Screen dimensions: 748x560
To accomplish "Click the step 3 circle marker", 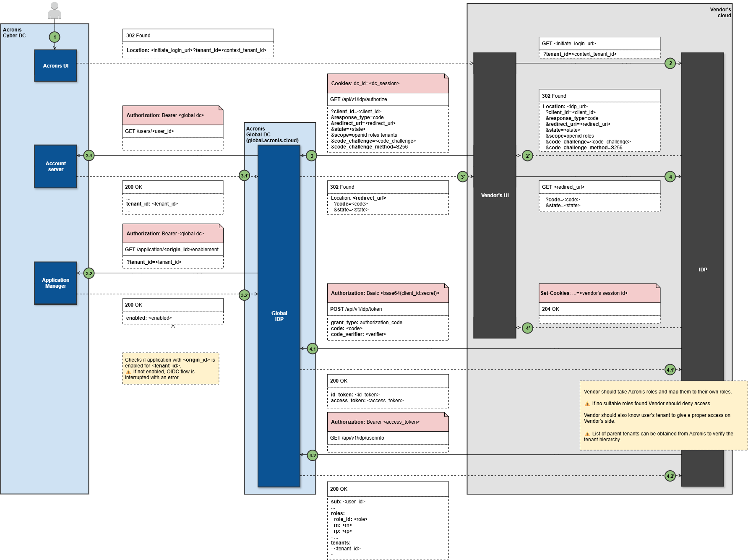I will click(x=311, y=156).
